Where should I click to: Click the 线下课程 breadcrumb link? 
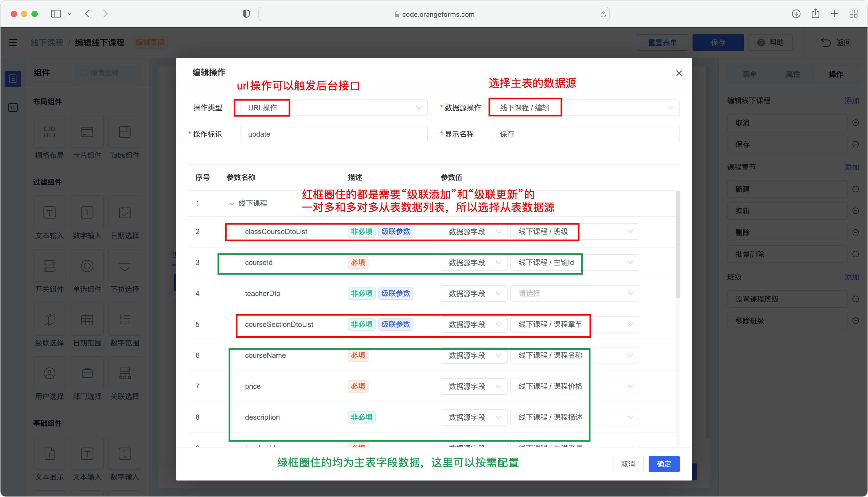point(47,43)
